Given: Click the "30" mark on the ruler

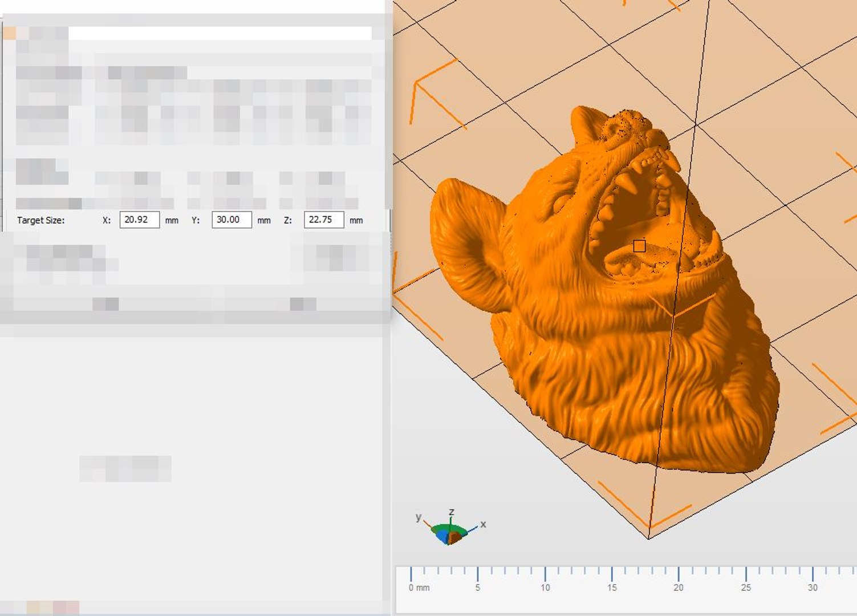Looking at the screenshot, I should [813, 587].
